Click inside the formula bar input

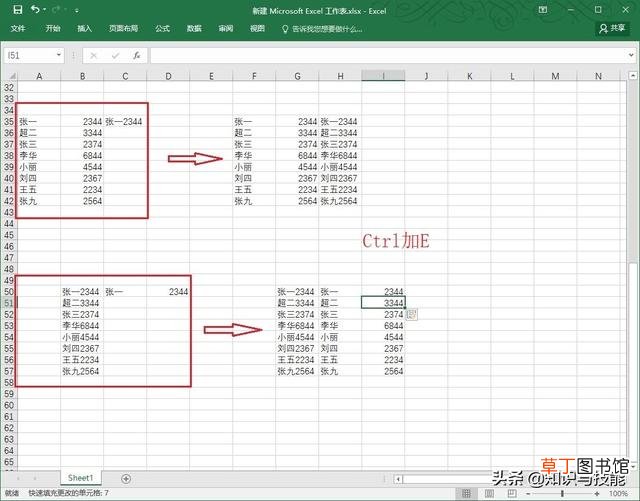[388, 56]
